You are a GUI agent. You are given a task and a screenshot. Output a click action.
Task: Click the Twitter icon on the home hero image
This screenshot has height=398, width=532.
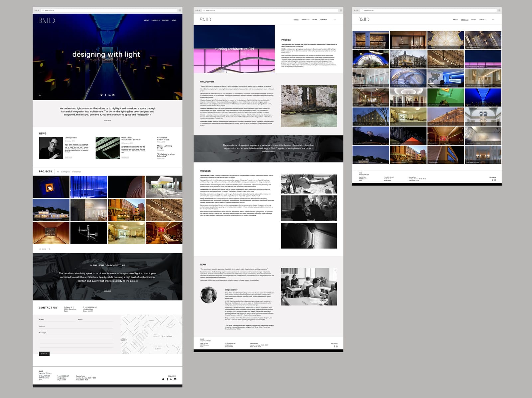101,95
